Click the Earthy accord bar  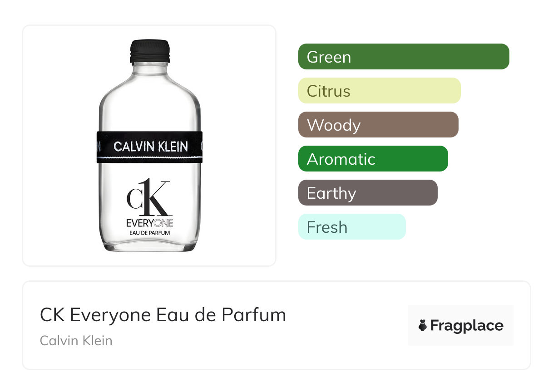[x=368, y=193]
